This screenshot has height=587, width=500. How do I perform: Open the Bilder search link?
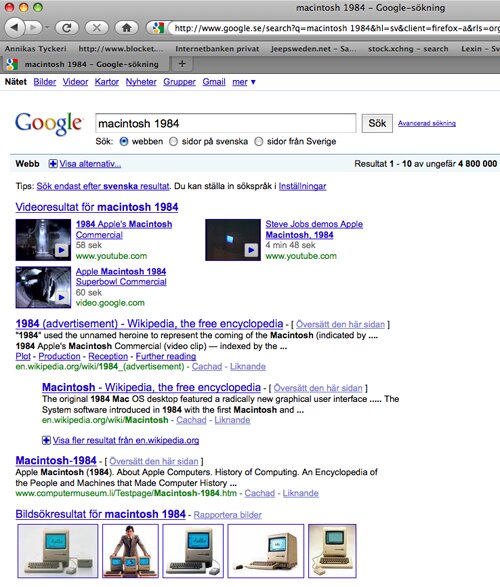click(x=45, y=82)
